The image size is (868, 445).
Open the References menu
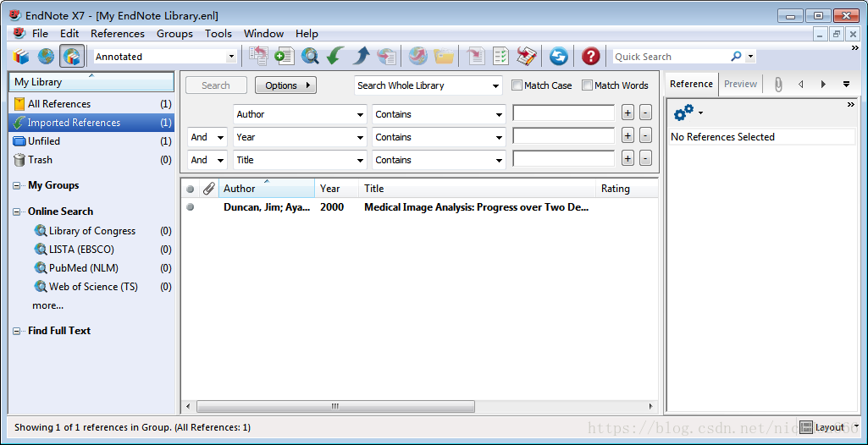click(118, 34)
